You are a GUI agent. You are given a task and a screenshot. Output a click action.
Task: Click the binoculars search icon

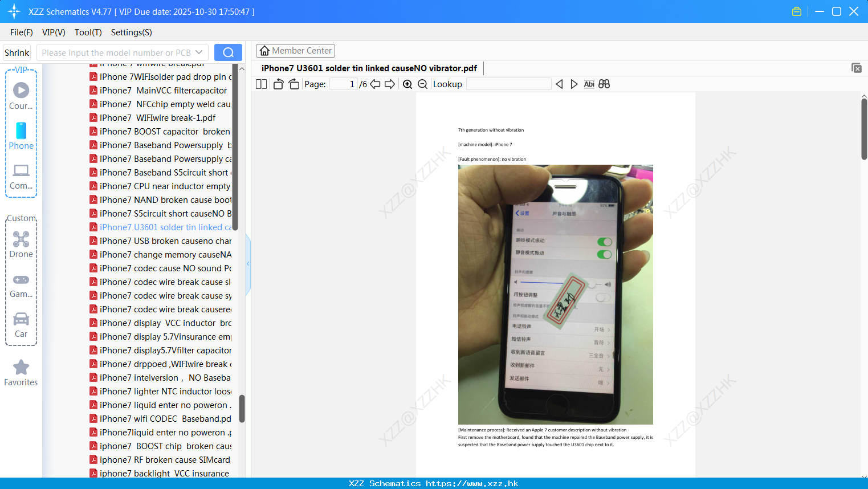click(x=604, y=84)
